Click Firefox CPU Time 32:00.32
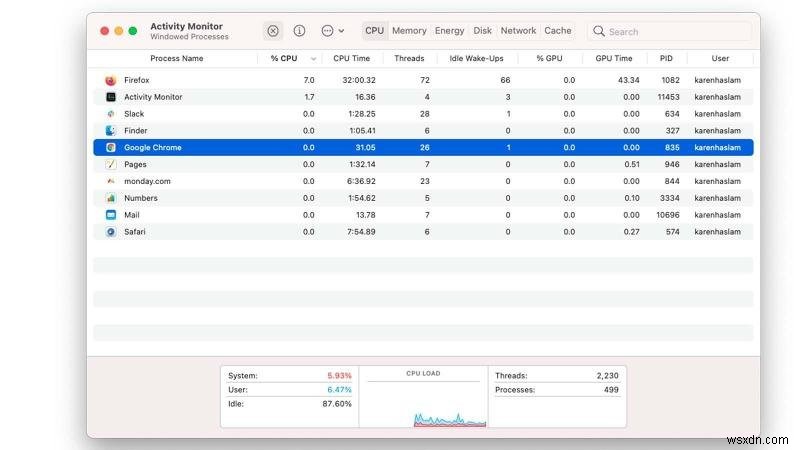Screen dimensions: 800x450 pyautogui.click(x=359, y=80)
